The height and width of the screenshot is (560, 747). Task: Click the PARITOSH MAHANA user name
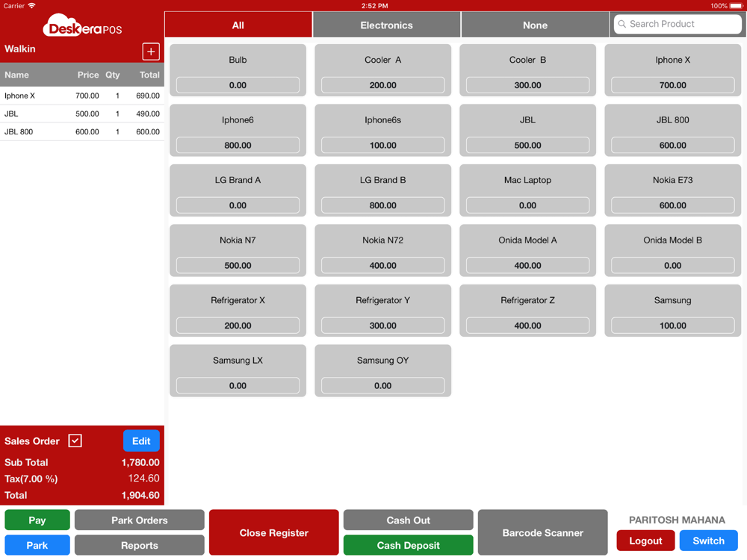pos(677,520)
